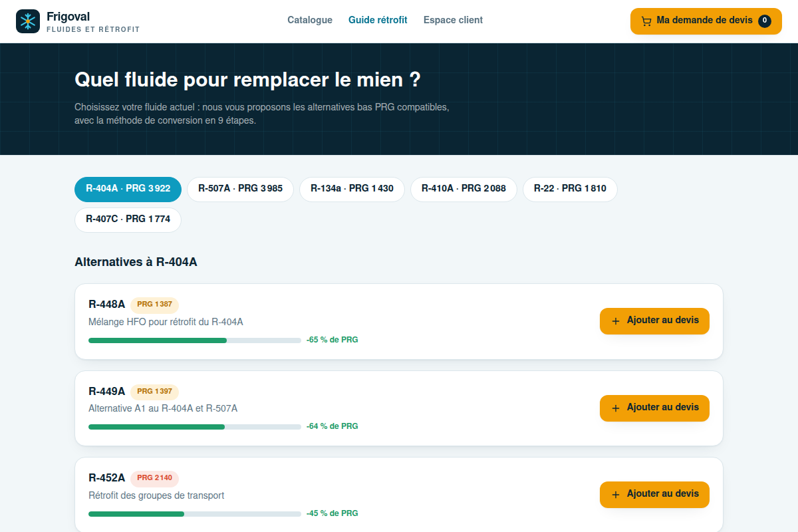Click the '-64 % de PRG' label
This screenshot has width=798, height=532.
point(332,426)
